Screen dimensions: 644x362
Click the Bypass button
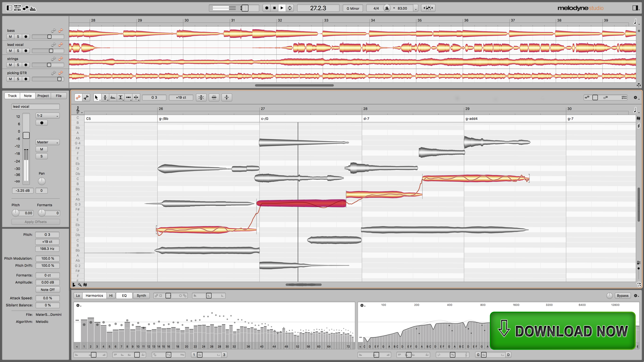coord(622,296)
